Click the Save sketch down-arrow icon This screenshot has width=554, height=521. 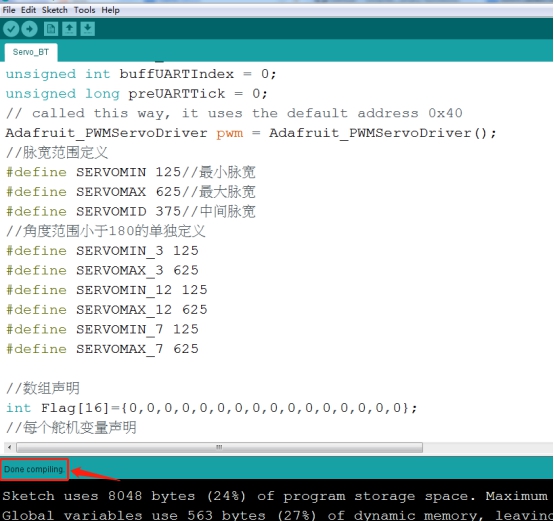pyautogui.click(x=87, y=29)
